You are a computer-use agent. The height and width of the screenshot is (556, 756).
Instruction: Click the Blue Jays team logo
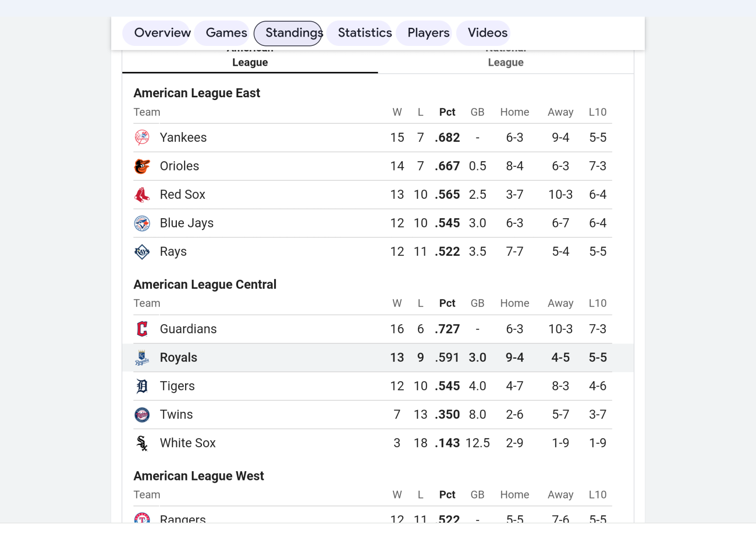click(x=142, y=223)
